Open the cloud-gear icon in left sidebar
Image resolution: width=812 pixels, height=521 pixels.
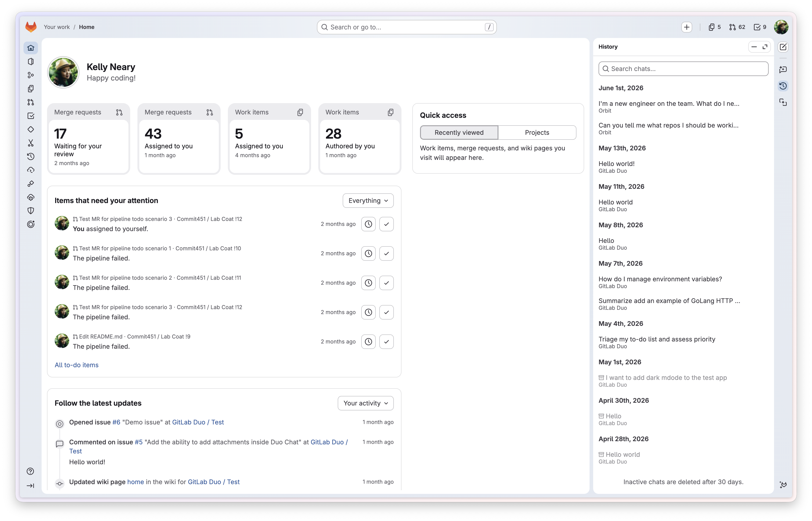click(31, 197)
